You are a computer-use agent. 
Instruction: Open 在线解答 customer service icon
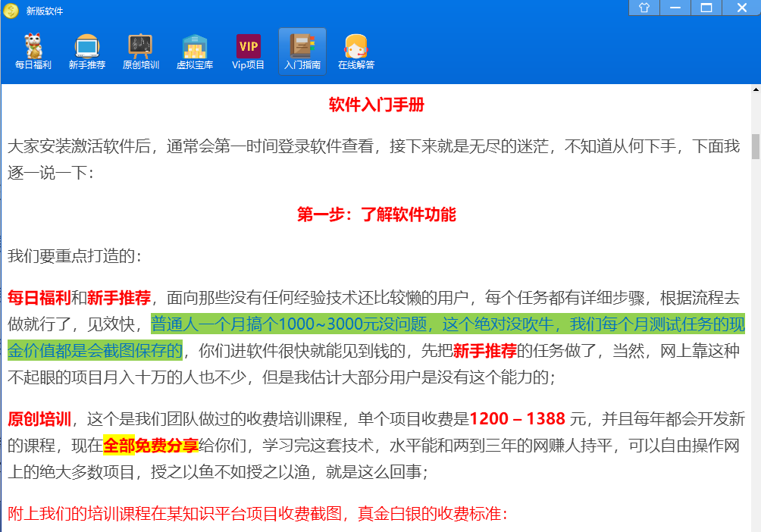tap(355, 51)
